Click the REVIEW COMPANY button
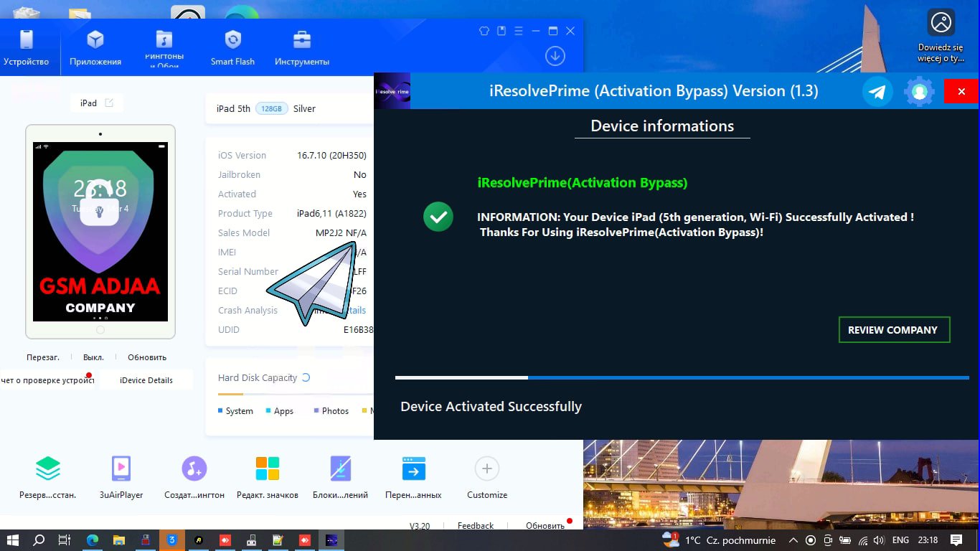The width and height of the screenshot is (980, 551). pos(894,330)
